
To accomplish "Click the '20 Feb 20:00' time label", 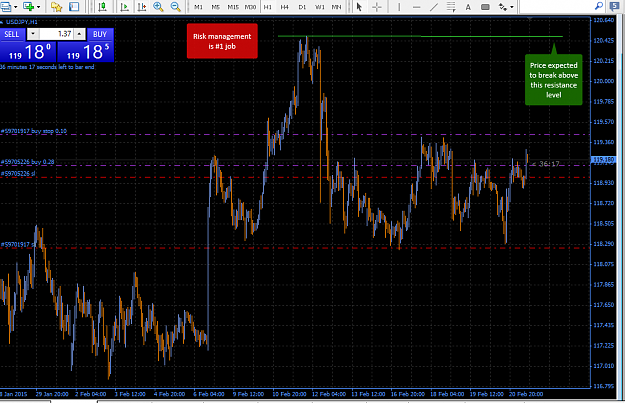I will (x=526, y=394).
